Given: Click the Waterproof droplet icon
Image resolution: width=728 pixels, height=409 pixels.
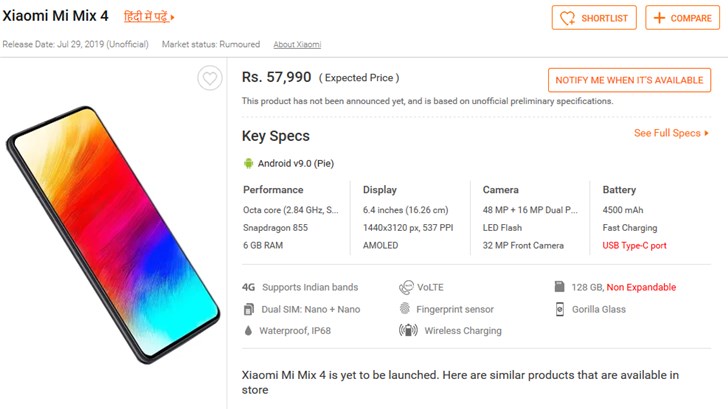Looking at the screenshot, I should (x=249, y=330).
